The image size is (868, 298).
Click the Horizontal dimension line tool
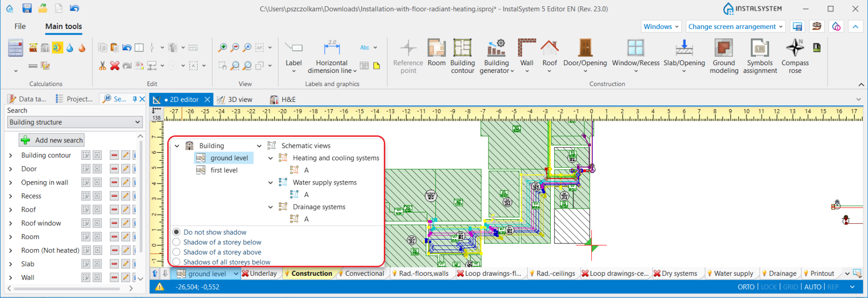coord(332,57)
